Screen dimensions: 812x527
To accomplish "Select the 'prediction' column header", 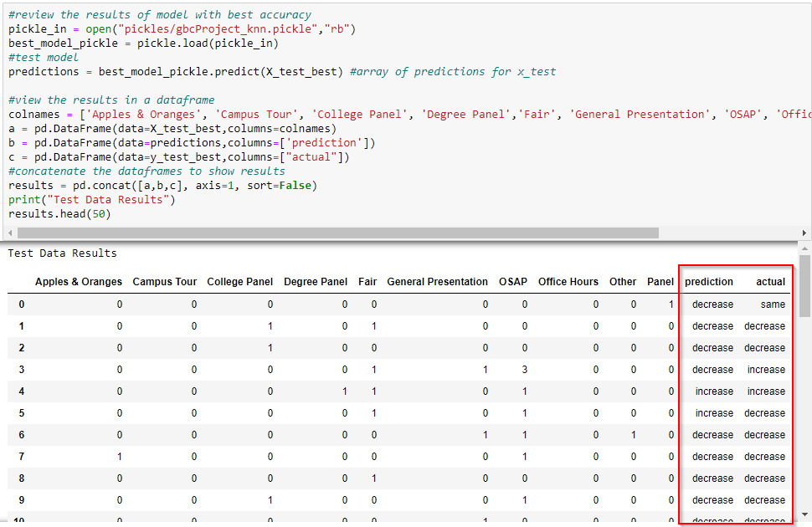I will [708, 282].
